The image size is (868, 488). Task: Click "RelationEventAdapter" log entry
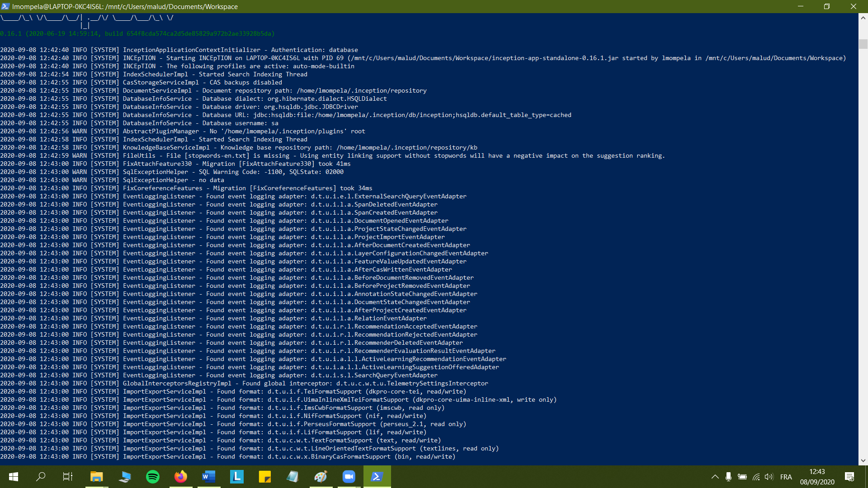click(x=391, y=318)
